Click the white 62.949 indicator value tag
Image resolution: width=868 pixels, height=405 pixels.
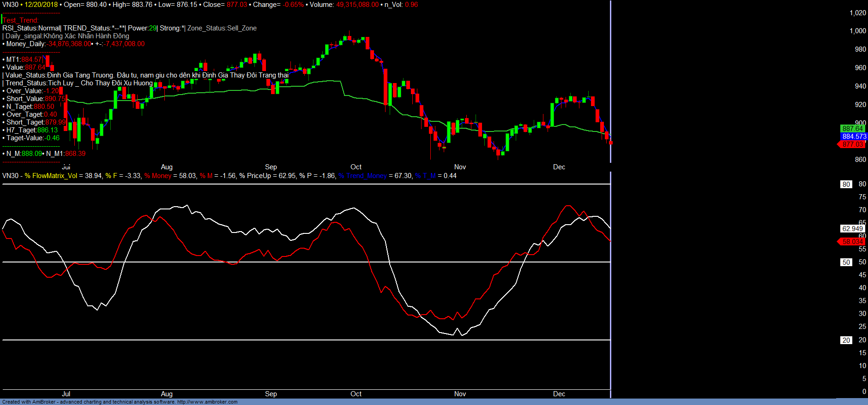pyautogui.click(x=852, y=229)
